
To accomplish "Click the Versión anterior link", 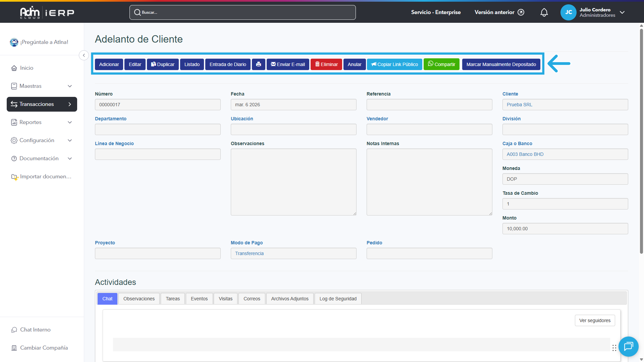I will 499,12.
